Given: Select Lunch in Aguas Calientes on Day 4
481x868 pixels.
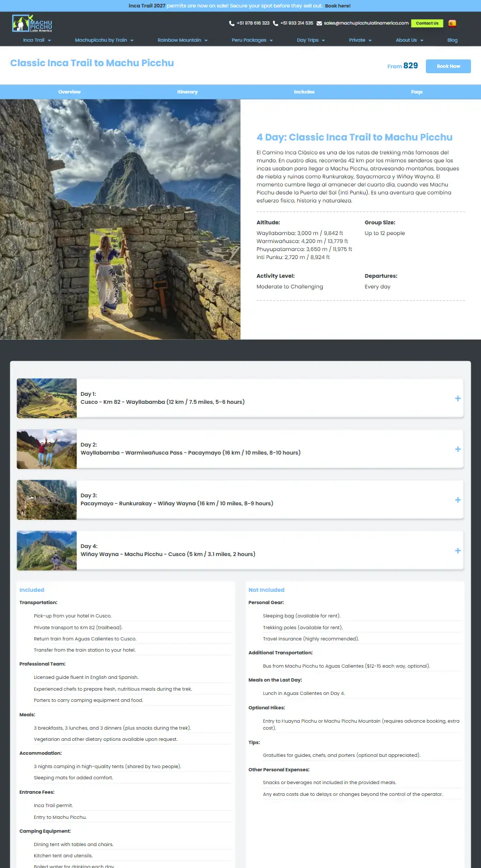Looking at the screenshot, I should click(x=304, y=693).
